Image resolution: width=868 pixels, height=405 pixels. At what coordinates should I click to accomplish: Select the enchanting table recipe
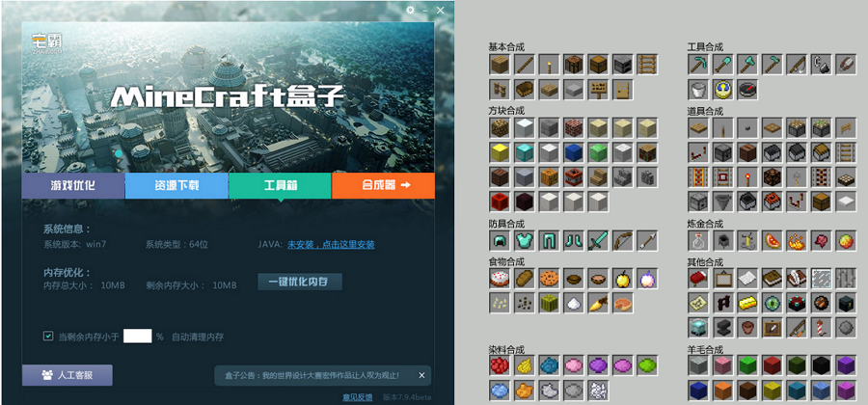point(796,303)
